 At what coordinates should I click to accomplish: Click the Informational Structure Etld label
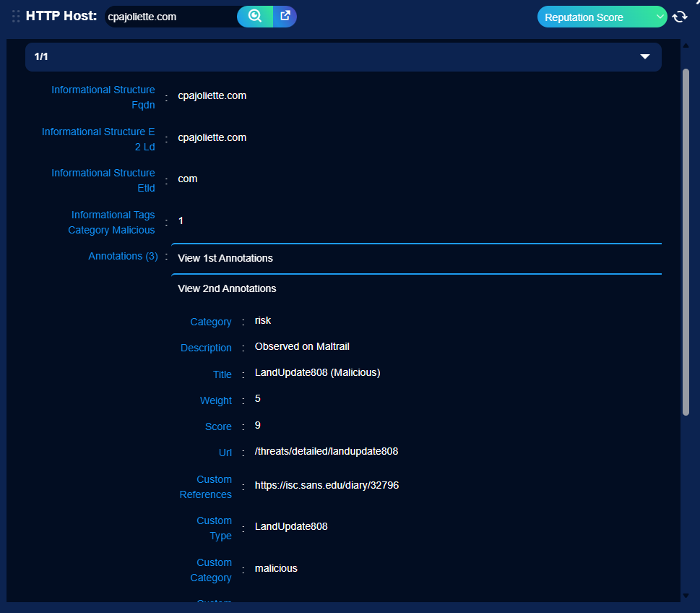click(103, 181)
